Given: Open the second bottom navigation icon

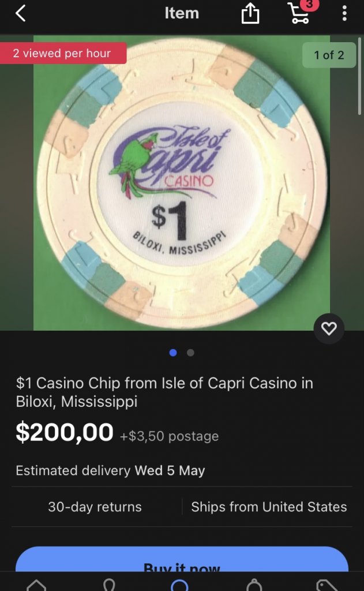Looking at the screenshot, I should click(108, 584).
